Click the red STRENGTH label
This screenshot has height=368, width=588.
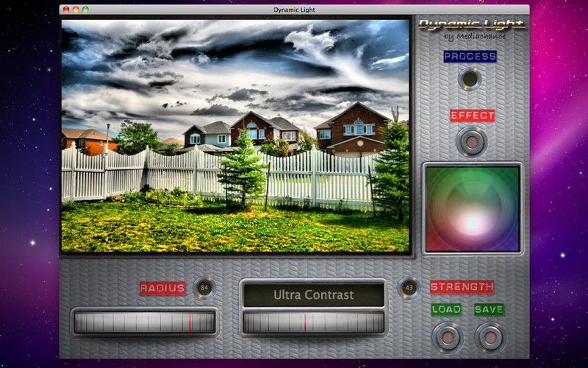pos(462,287)
